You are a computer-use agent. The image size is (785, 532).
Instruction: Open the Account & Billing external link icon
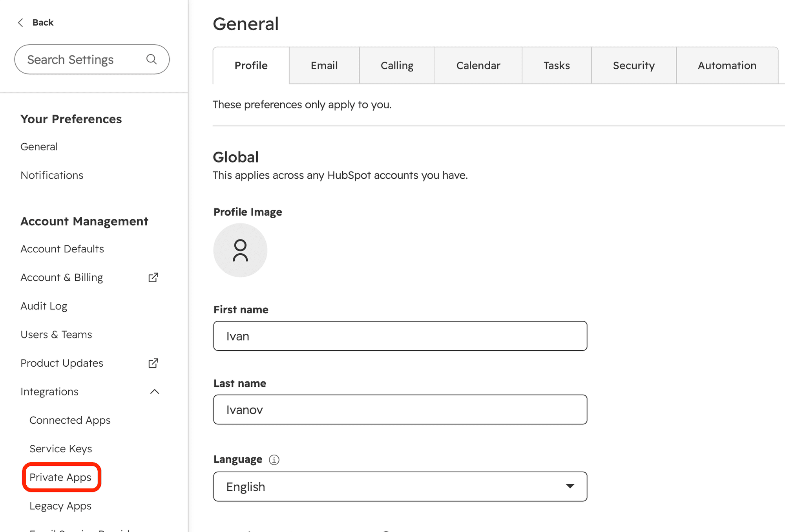(x=153, y=278)
